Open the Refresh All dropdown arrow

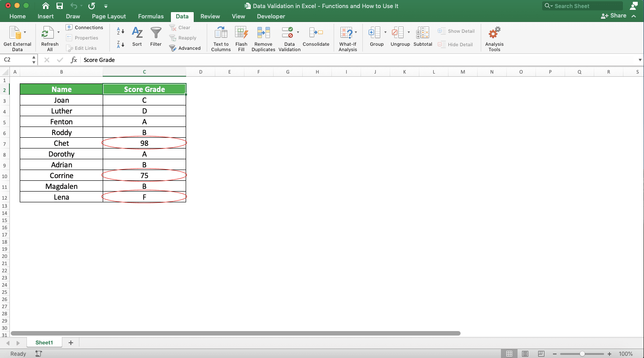tap(58, 32)
